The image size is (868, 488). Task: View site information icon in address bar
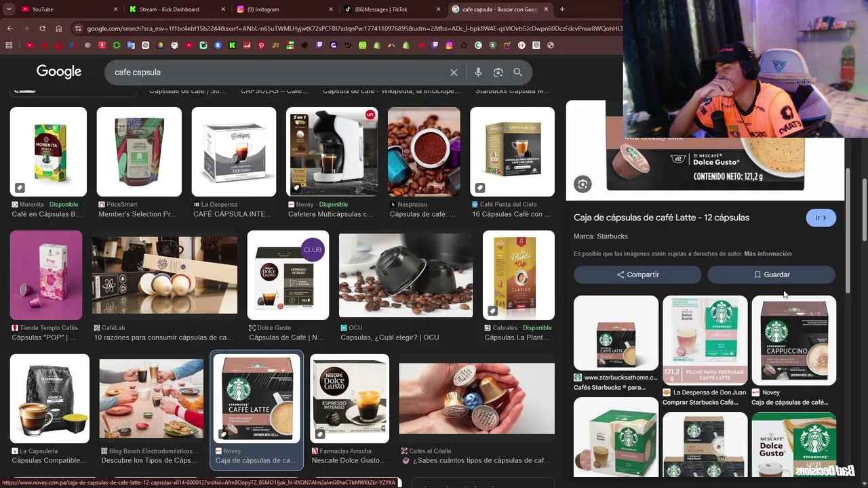pyautogui.click(x=79, y=28)
